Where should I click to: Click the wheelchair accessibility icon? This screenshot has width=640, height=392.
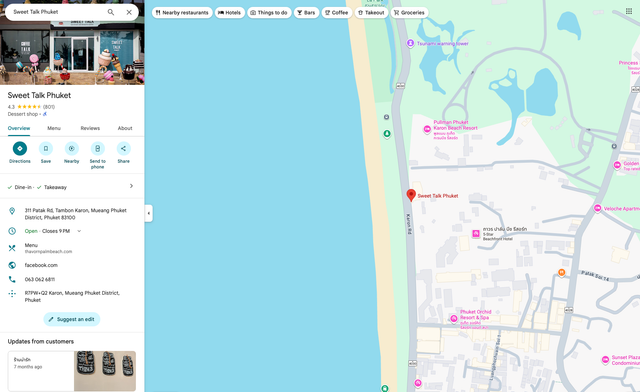tap(45, 114)
